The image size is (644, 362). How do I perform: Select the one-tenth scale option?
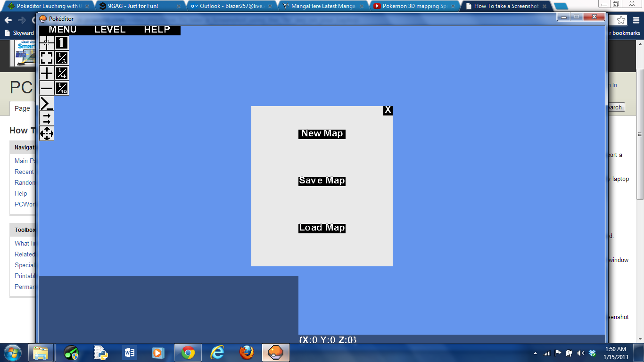tap(61, 88)
